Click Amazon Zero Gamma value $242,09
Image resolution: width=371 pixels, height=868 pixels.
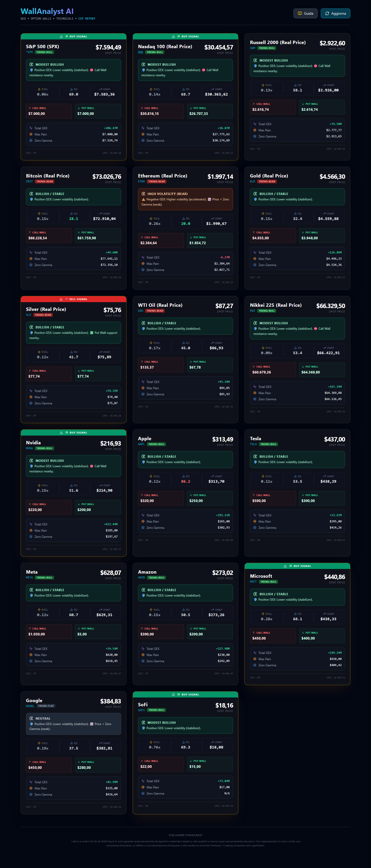click(224, 661)
